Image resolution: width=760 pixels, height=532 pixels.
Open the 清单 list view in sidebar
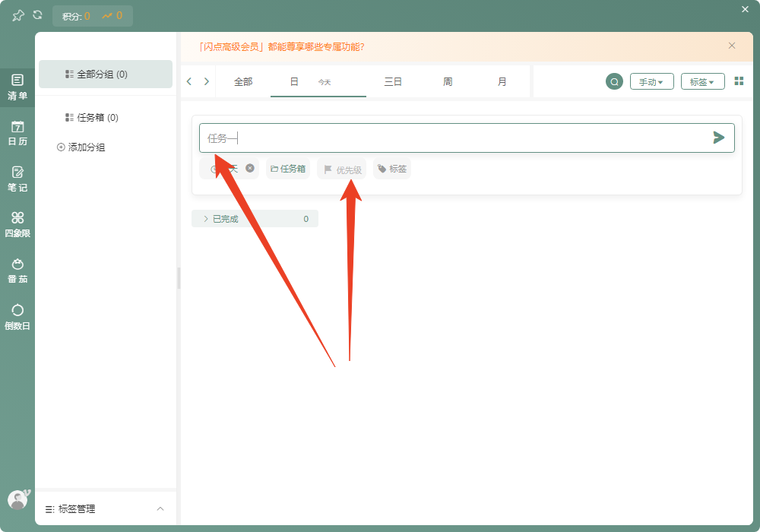(x=17, y=87)
